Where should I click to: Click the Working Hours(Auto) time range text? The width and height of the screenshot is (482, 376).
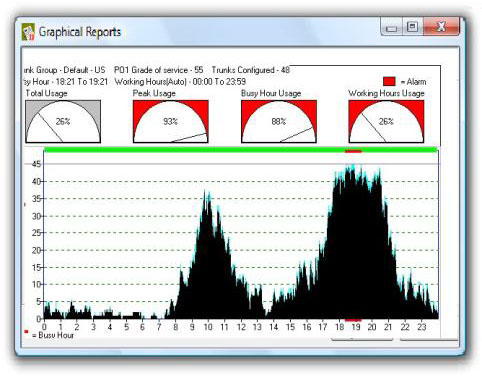(x=180, y=82)
